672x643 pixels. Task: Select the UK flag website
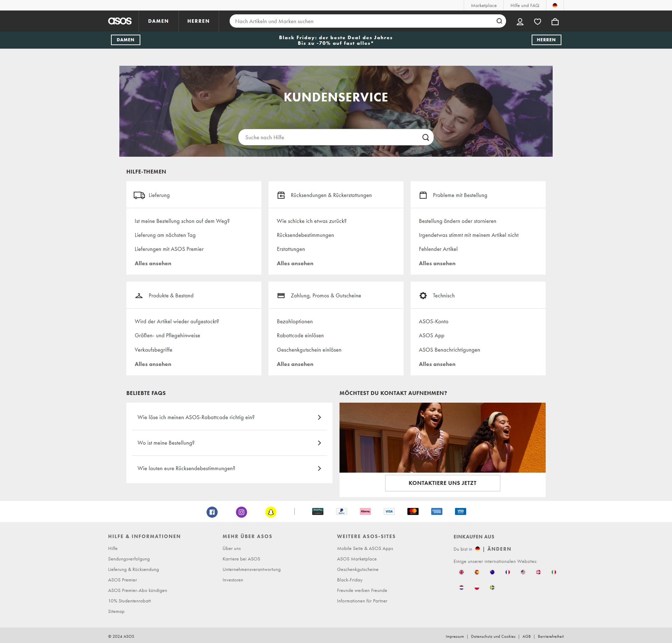pos(461,572)
